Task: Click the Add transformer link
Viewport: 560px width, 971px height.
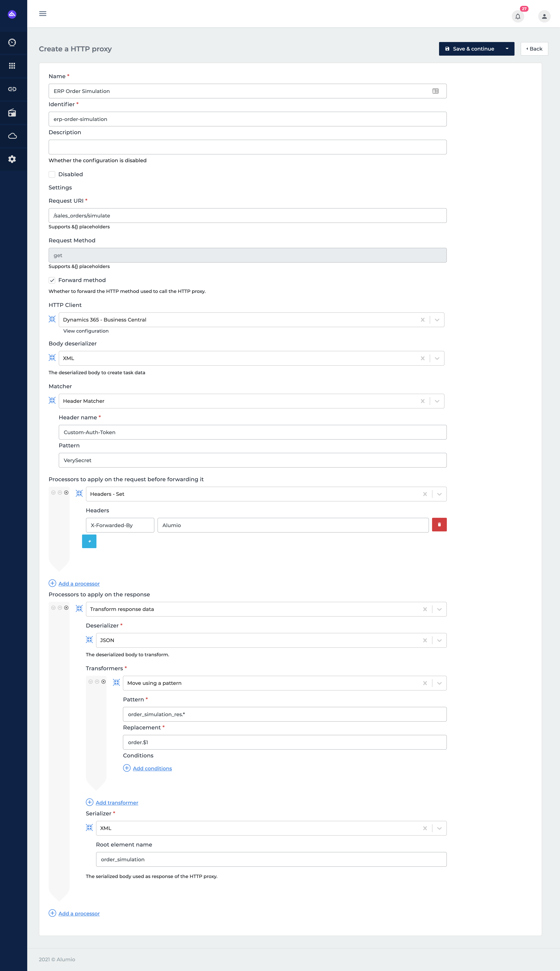Action: point(116,803)
